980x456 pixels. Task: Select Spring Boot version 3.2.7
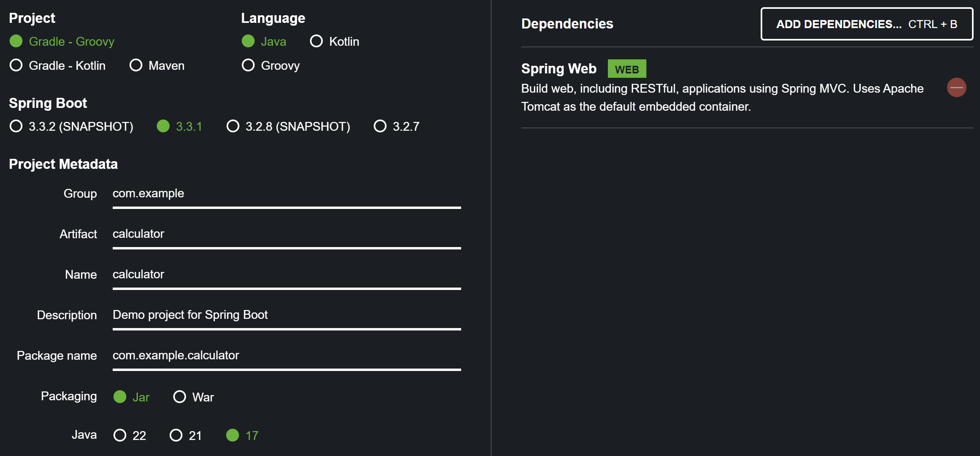[x=380, y=126]
